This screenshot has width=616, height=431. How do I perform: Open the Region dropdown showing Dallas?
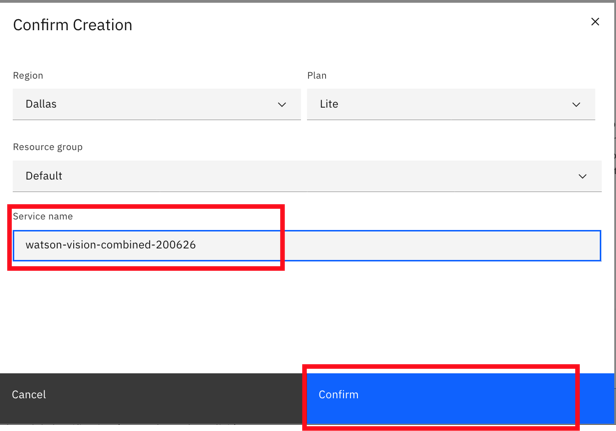point(157,104)
